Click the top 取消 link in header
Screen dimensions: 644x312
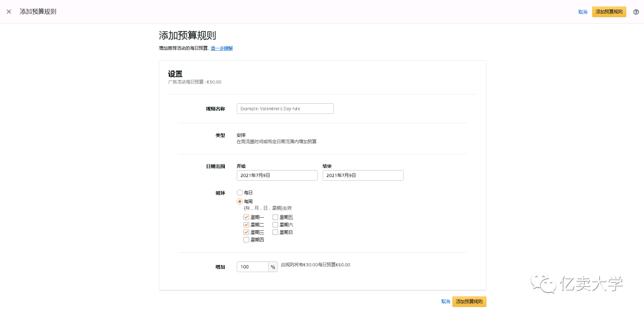pos(583,12)
